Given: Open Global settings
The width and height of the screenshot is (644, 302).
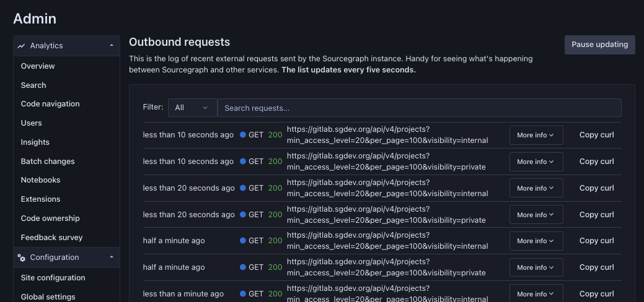Looking at the screenshot, I should pos(48,296).
